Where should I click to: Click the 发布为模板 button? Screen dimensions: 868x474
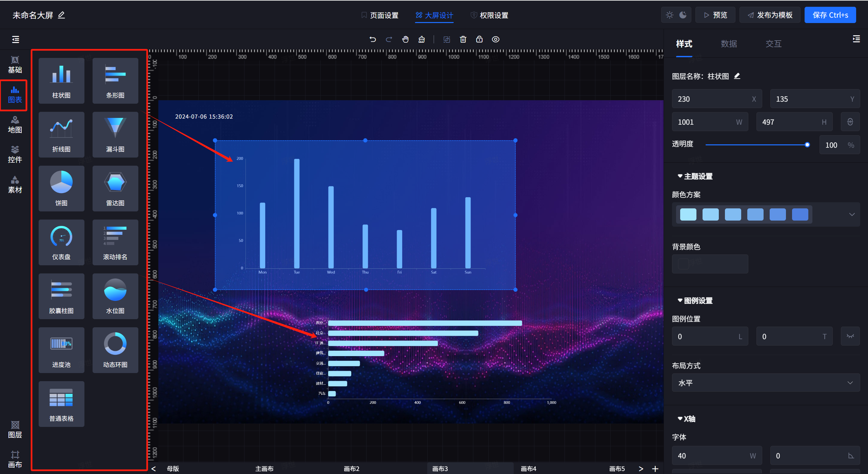(x=770, y=15)
